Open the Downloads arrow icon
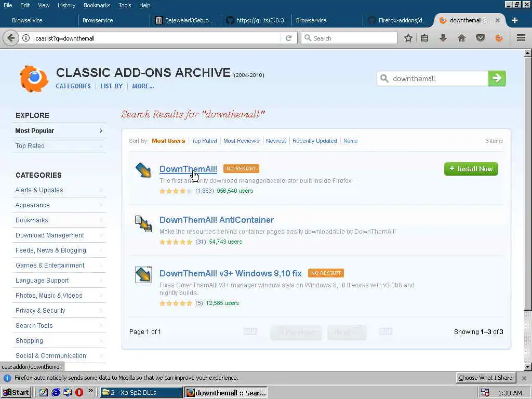 [x=443, y=38]
